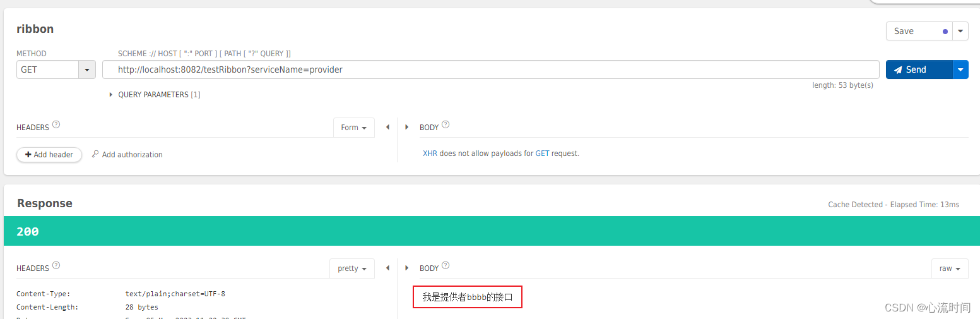The image size is (980, 319).
Task: Collapse response BODY panel with right arrow
Action: (406, 268)
